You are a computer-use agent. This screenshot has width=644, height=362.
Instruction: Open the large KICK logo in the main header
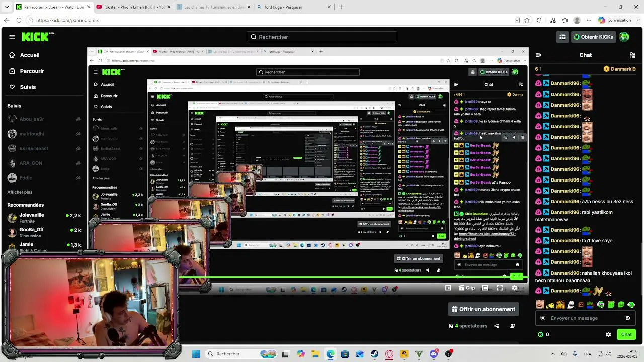tap(39, 37)
